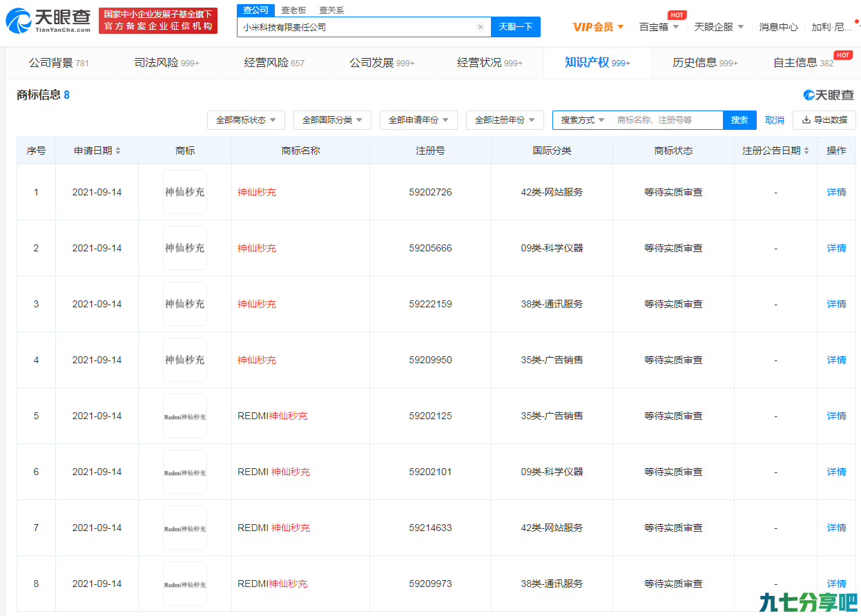Viewport: 861px width, 616px height.
Task: Open the 百宝箱 dropdown menu
Action: (x=659, y=27)
